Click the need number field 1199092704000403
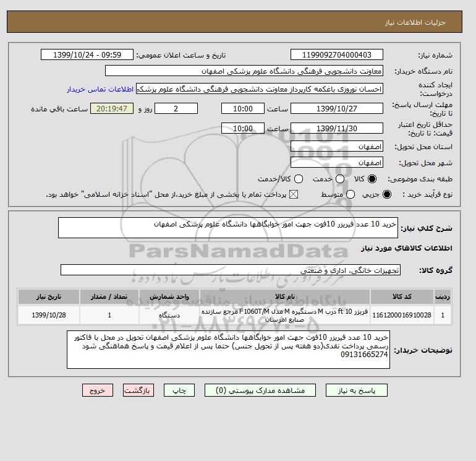476x461 pixels. click(337, 54)
